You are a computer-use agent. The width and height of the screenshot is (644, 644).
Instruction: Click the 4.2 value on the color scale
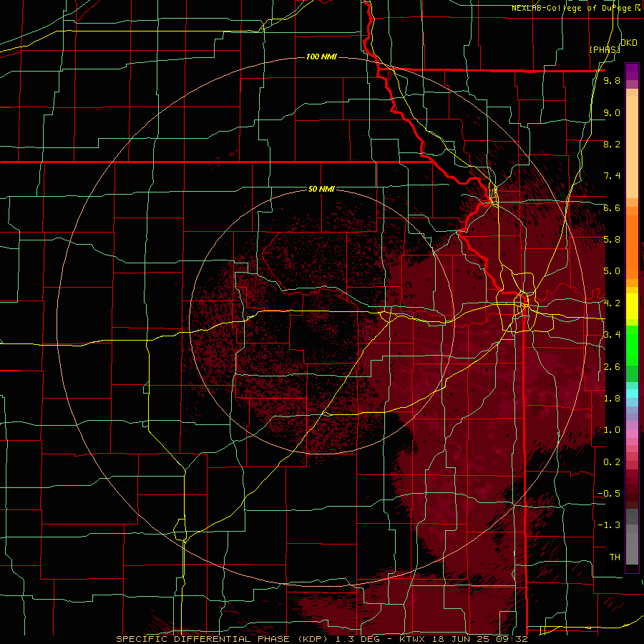612,303
